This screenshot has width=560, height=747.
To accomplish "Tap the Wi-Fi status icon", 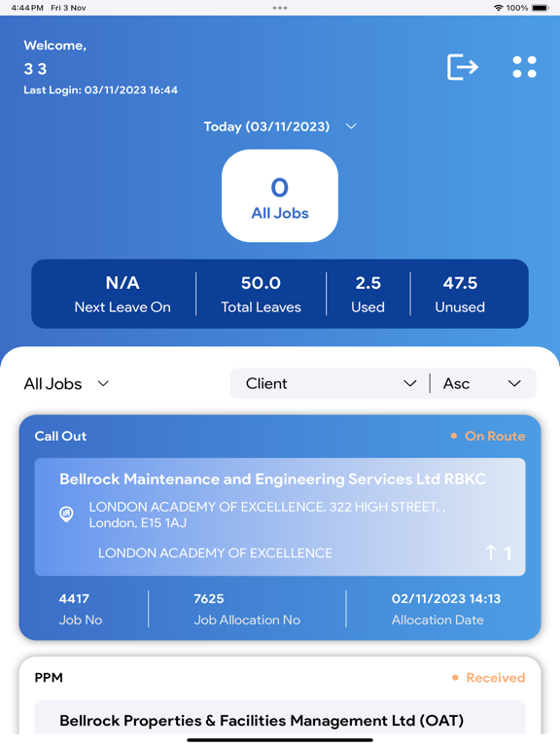I will [498, 8].
